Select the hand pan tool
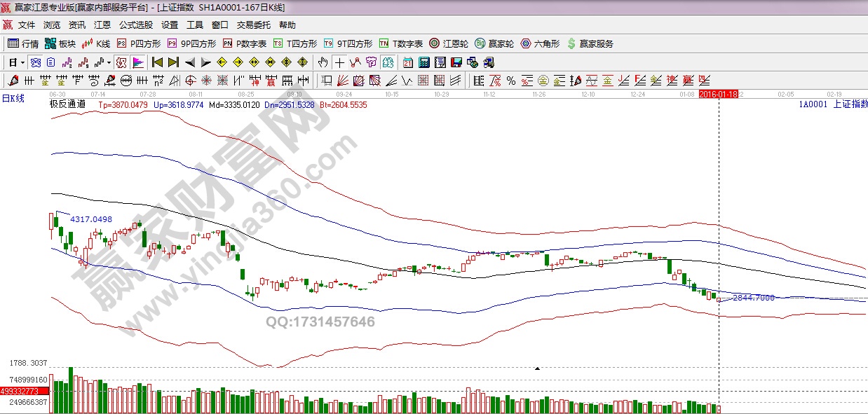The image size is (868, 414). (x=323, y=62)
